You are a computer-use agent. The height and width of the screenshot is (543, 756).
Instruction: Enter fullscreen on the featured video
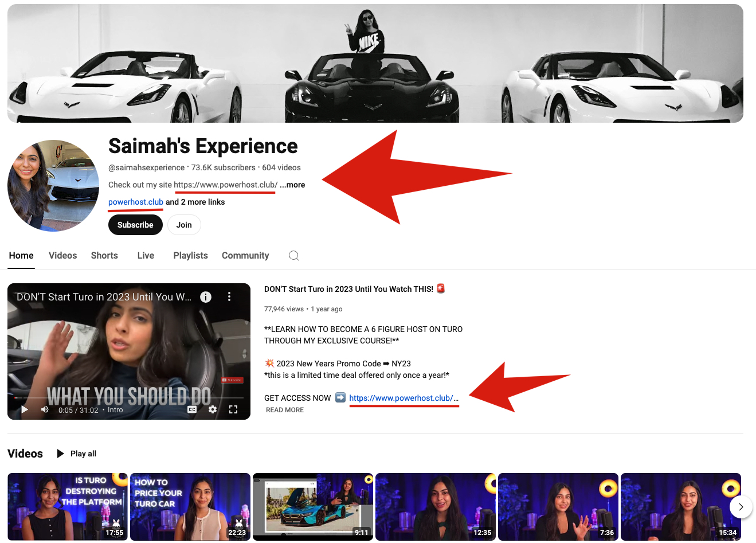point(233,409)
